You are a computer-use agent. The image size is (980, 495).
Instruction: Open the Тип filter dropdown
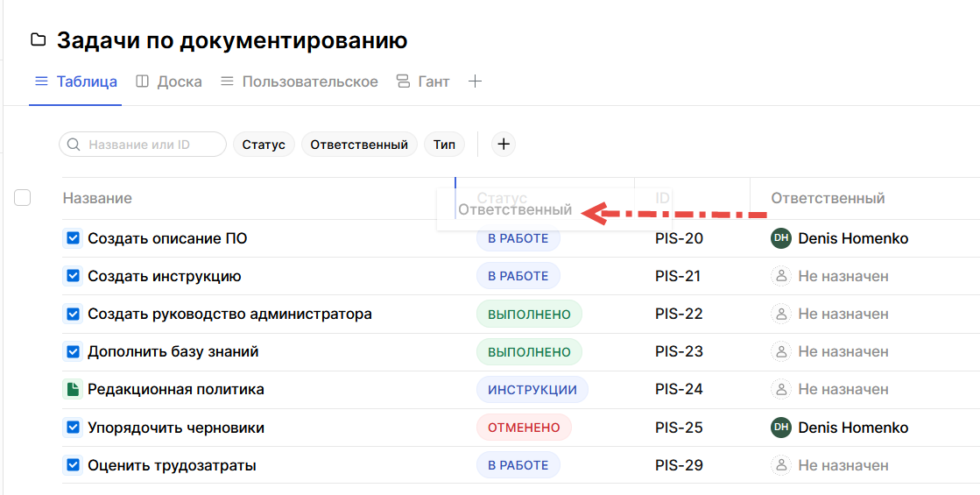click(444, 145)
